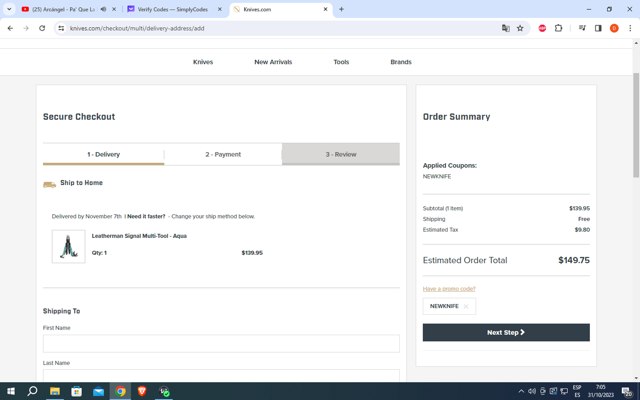Screen dimensions: 640x400
Task: Select the 2 - Payment step tab
Action: pyautogui.click(x=223, y=154)
